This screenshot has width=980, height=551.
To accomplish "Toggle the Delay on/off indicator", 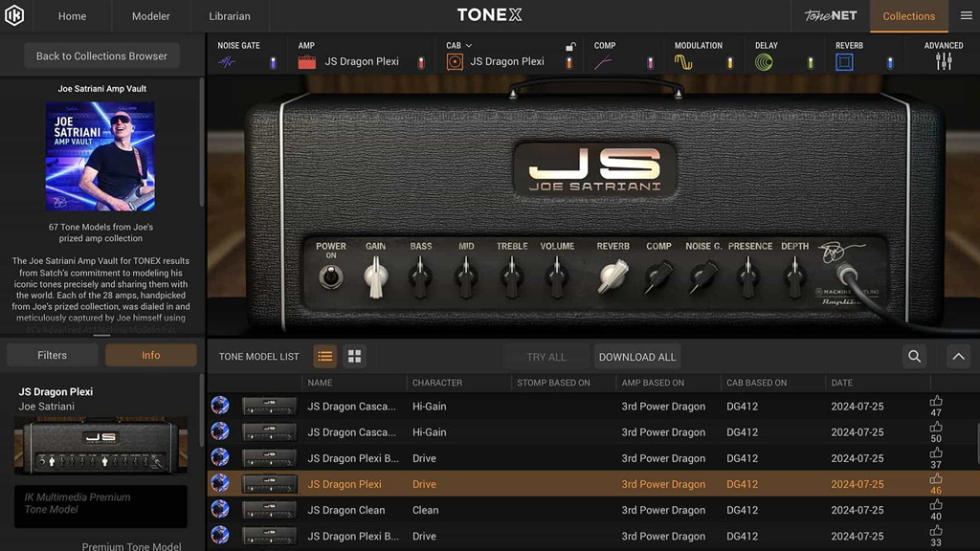I will pyautogui.click(x=810, y=62).
